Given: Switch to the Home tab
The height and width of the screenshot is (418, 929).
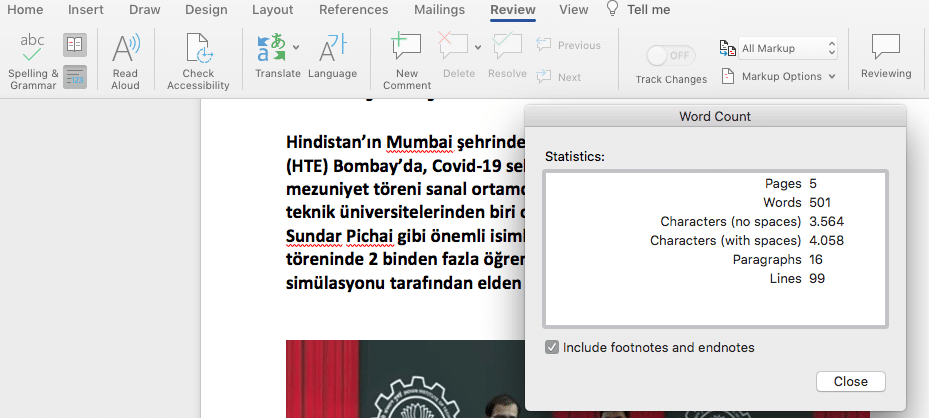Looking at the screenshot, I should click(x=25, y=9).
